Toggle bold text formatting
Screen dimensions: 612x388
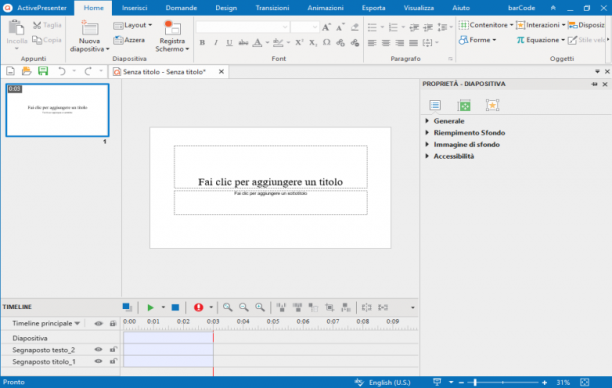coord(202,43)
